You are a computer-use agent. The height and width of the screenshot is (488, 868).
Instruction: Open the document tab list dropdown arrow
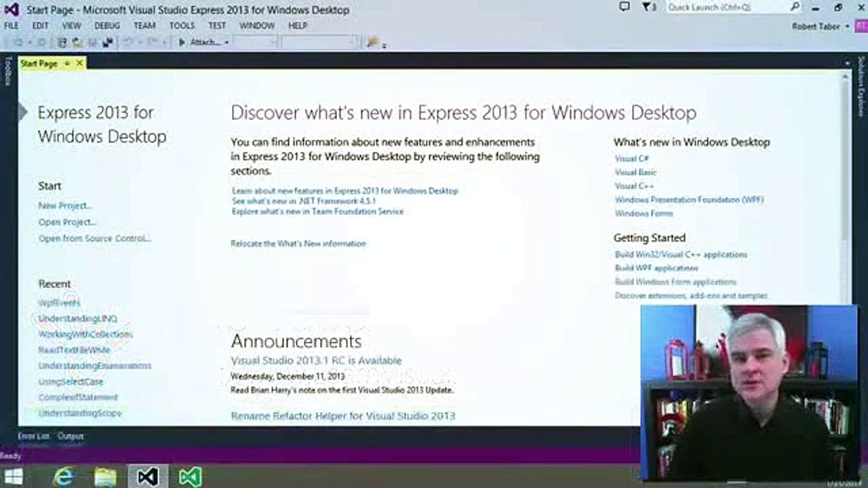coord(846,63)
